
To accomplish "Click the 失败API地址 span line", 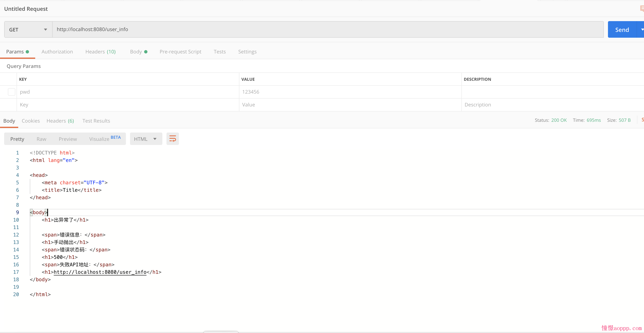I will (x=78, y=264).
